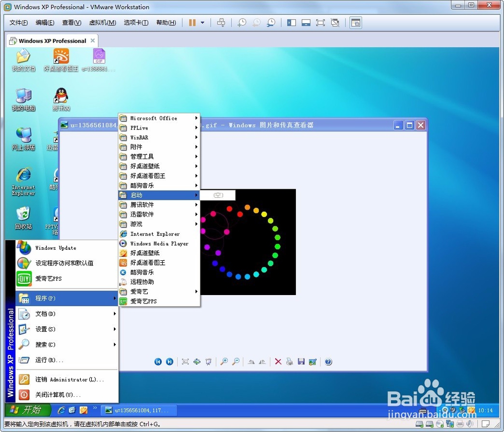Launch Internet Explorer from programs menu
The height and width of the screenshot is (432, 504).
point(159,234)
